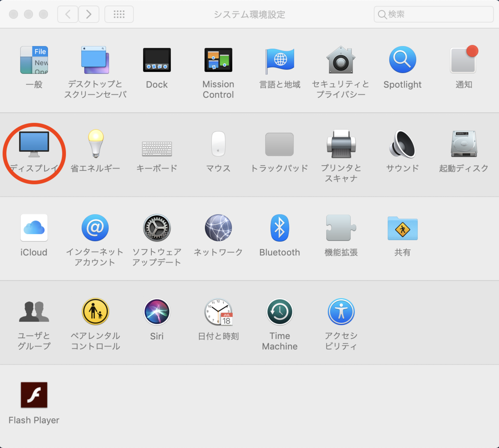This screenshot has width=499, height=448.
Task: Open 機能拡張 puzzle piece icon
Action: point(341,228)
